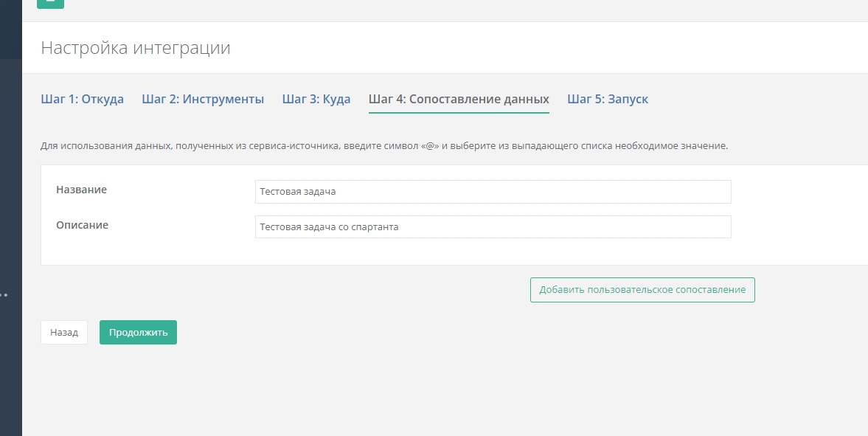
Task: Click the green Продолжить button
Action: pyautogui.click(x=138, y=333)
